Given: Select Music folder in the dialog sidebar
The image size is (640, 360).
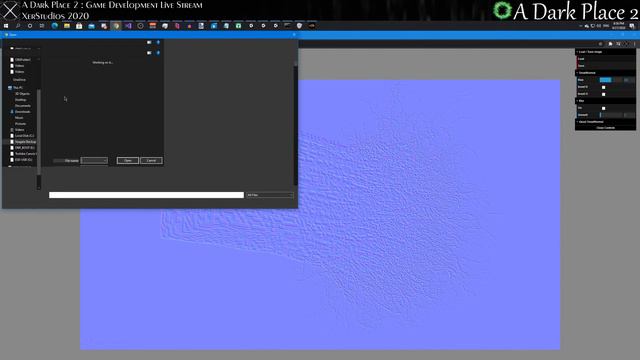Looking at the screenshot, I should (19, 118).
